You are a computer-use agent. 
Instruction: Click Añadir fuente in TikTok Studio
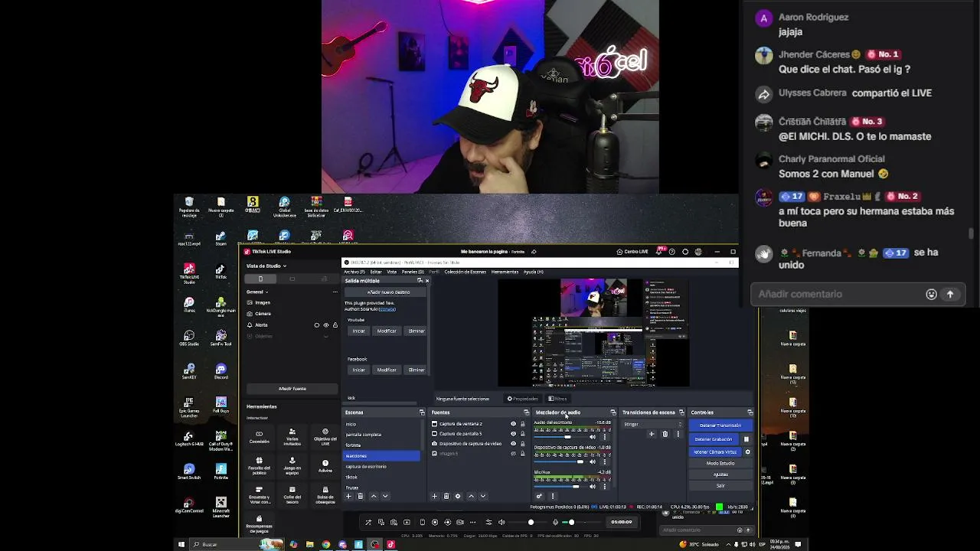coord(292,389)
